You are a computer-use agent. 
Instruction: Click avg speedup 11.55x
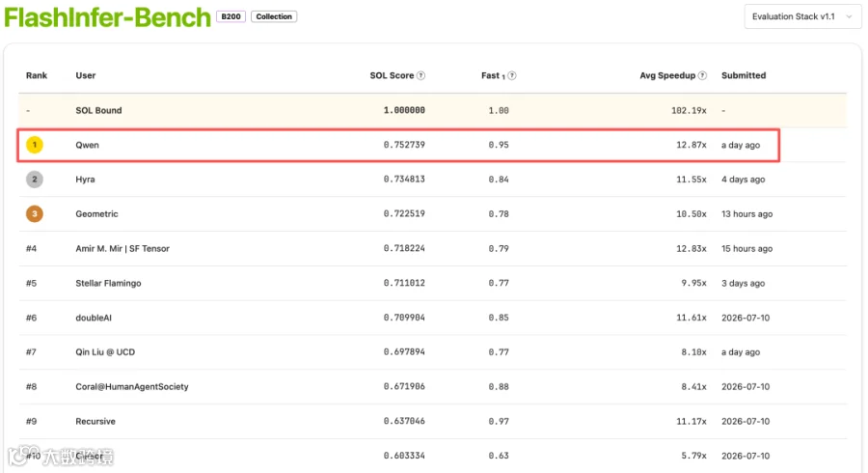click(692, 180)
